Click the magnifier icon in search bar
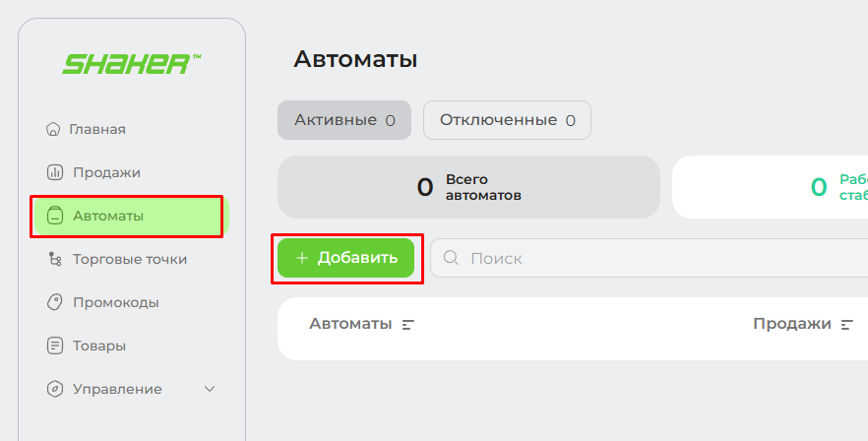 click(x=451, y=258)
